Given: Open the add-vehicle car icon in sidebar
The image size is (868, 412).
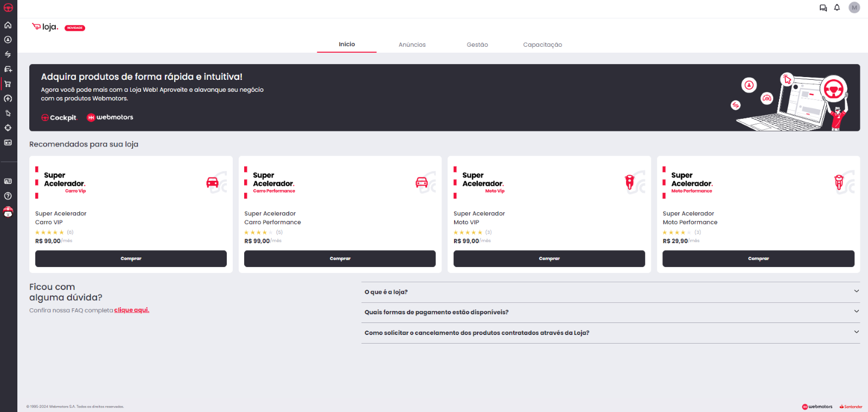Looking at the screenshot, I should coord(8,69).
